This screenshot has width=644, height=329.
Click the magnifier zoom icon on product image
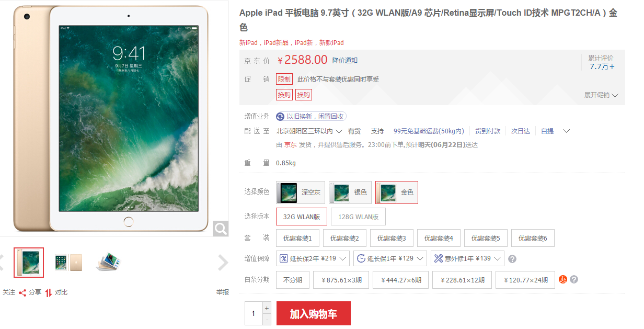(x=221, y=228)
